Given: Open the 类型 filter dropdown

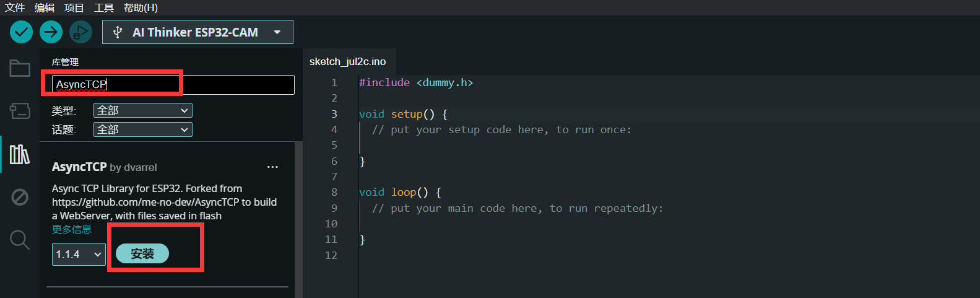Looking at the screenshot, I should 143,110.
